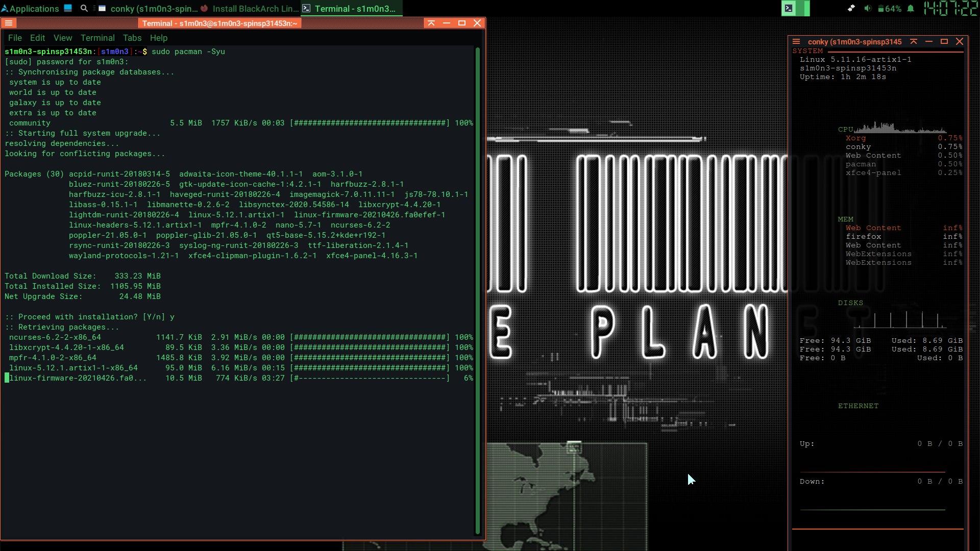Open the application finder magnifier icon
Viewport: 980px width, 551px height.
[84, 8]
